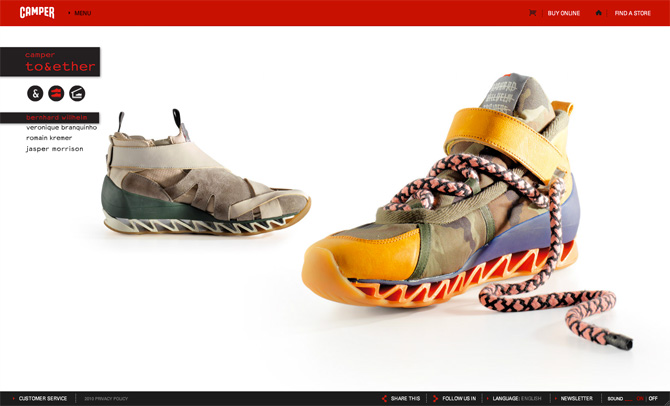Open the ampersand Together icon
Viewport: 670px width, 406px height.
36,94
